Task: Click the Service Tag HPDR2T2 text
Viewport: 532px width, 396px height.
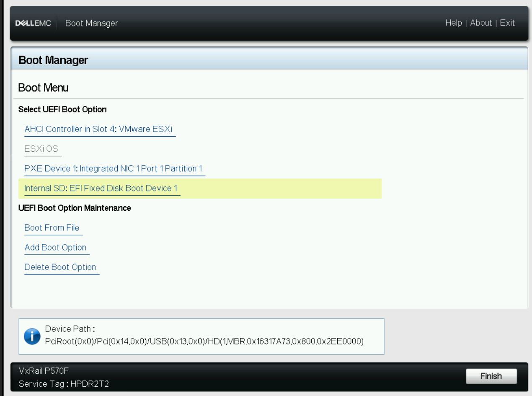Action: coord(64,384)
